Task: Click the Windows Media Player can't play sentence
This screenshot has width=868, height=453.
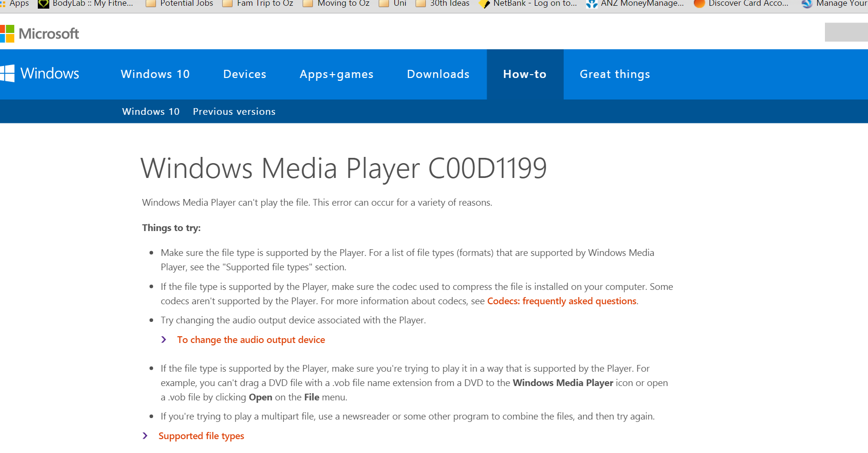Action: (x=317, y=202)
